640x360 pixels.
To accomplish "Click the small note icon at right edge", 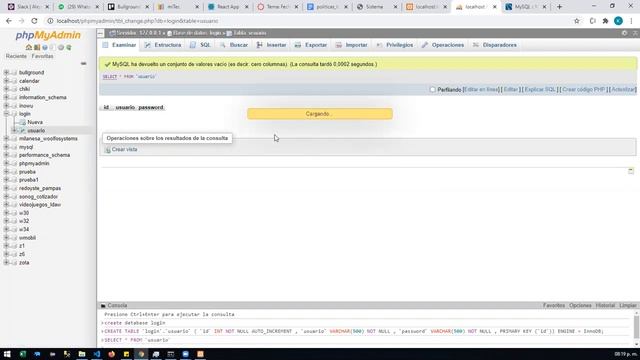I will (x=631, y=171).
